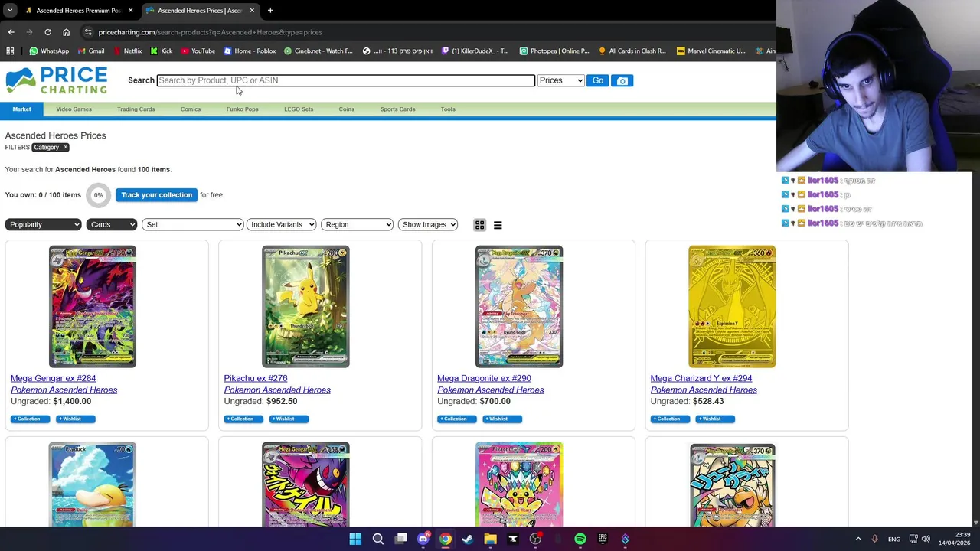Open the Sports Cards menu
The image size is (980, 551).
click(x=398, y=109)
